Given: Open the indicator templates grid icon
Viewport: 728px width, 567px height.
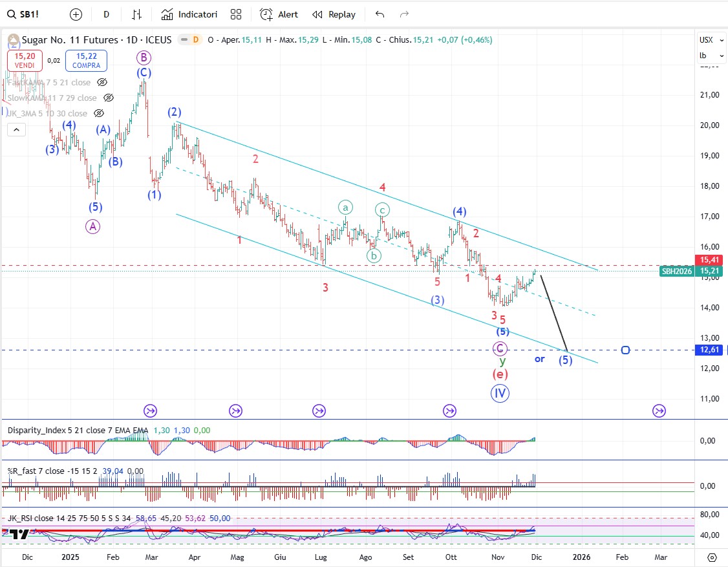Looking at the screenshot, I should click(x=236, y=14).
